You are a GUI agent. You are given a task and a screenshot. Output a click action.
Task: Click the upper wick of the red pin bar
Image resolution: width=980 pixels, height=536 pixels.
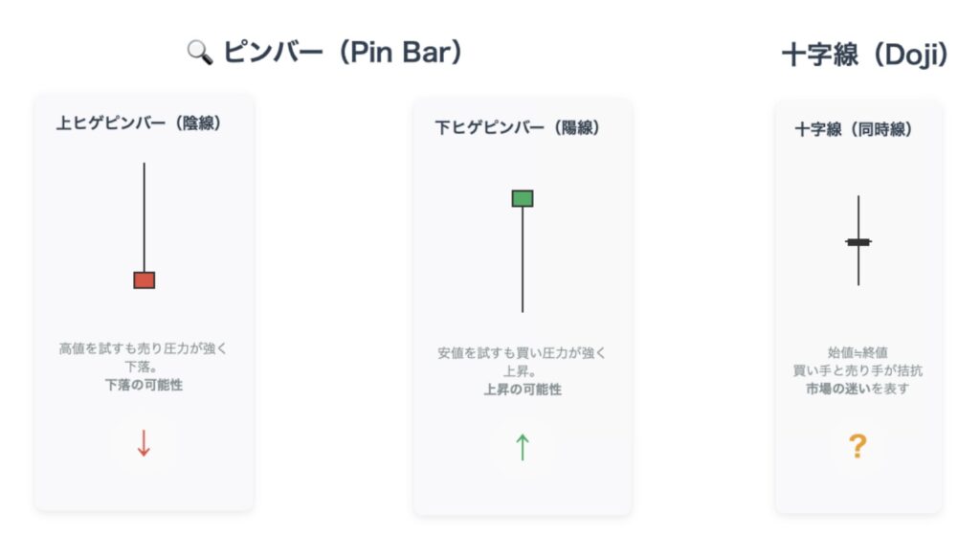pos(145,217)
